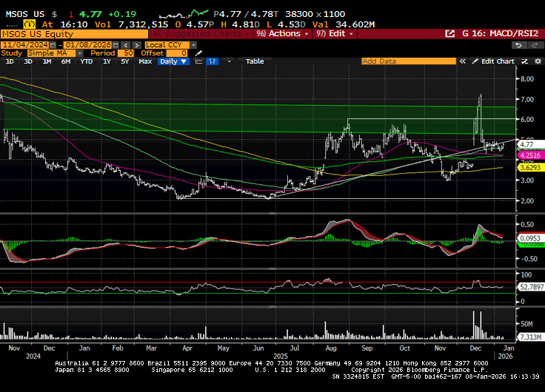This screenshot has width=545, height=392.
Task: Click the yellow 3.6293 moving average label
Action: click(531, 168)
